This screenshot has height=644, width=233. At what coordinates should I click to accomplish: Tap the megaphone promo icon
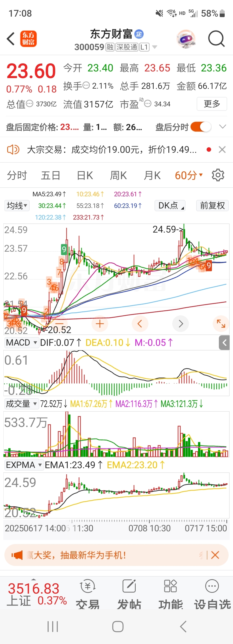[x=17, y=555]
